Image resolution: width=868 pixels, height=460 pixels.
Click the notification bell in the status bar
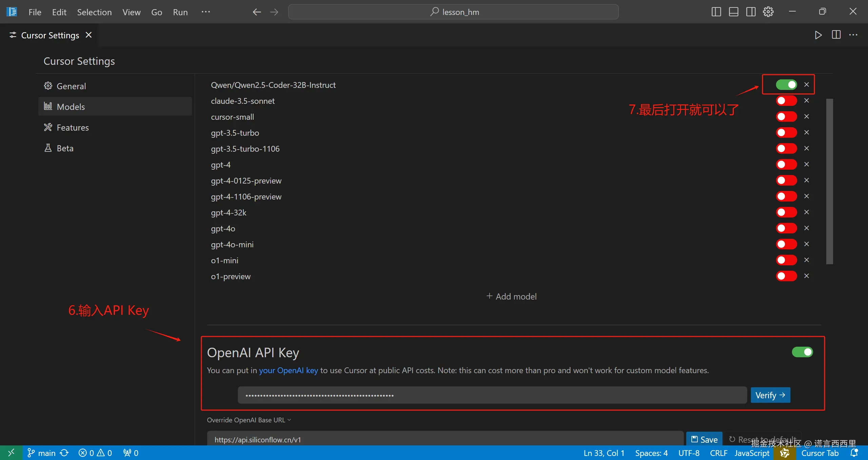pyautogui.click(x=854, y=453)
